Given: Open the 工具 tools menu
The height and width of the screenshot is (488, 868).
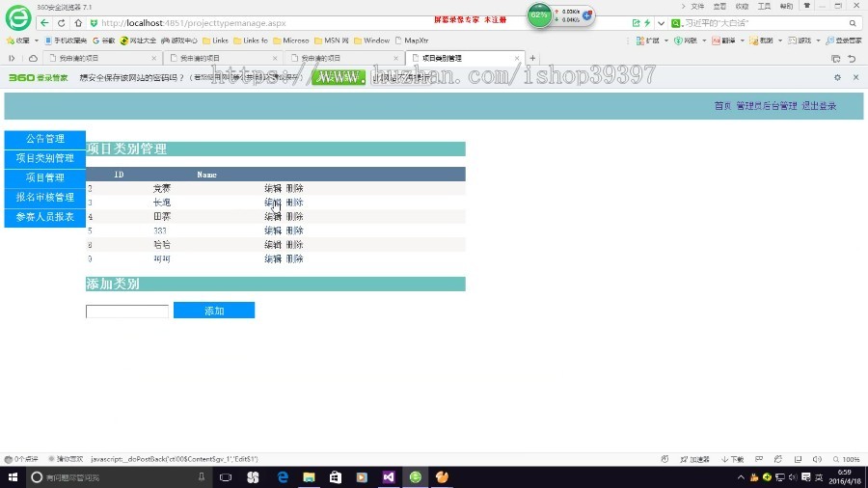Looking at the screenshot, I should point(764,6).
